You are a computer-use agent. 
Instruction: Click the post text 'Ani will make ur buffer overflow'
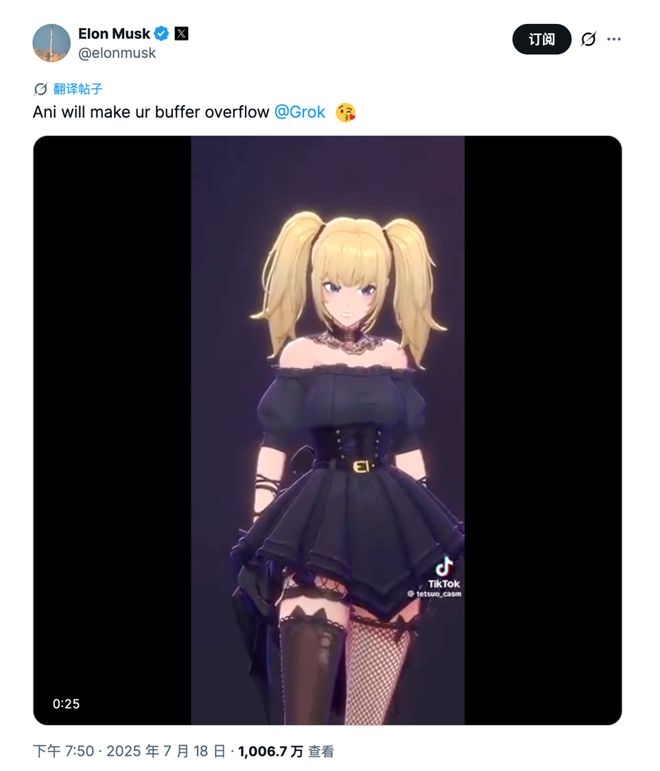[151, 112]
